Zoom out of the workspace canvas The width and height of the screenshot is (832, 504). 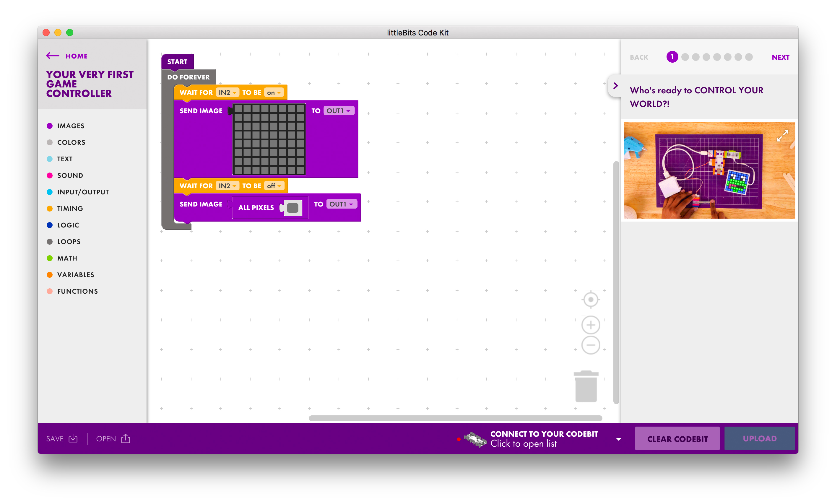coord(590,345)
